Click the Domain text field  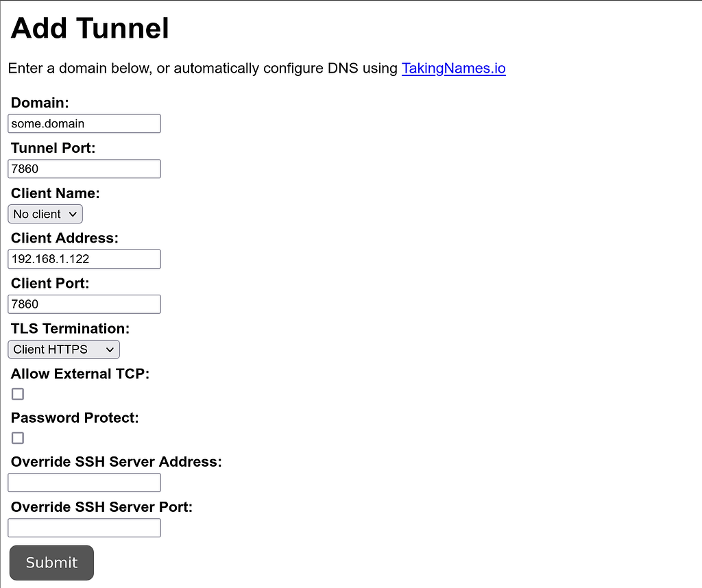pos(84,124)
